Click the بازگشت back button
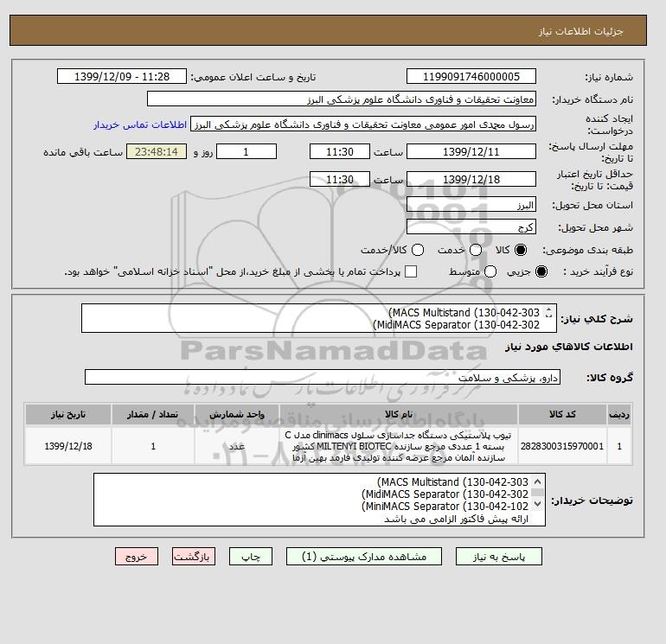The image size is (666, 644). click(194, 556)
